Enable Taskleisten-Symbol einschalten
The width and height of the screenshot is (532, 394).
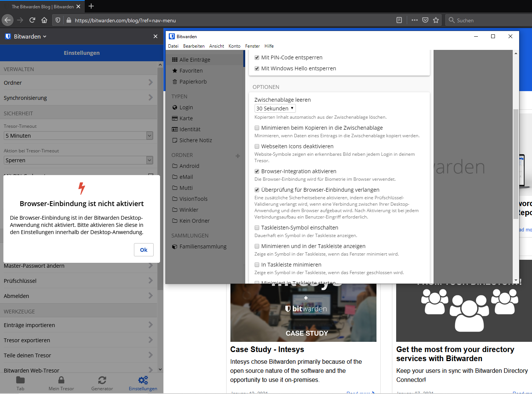click(x=257, y=227)
